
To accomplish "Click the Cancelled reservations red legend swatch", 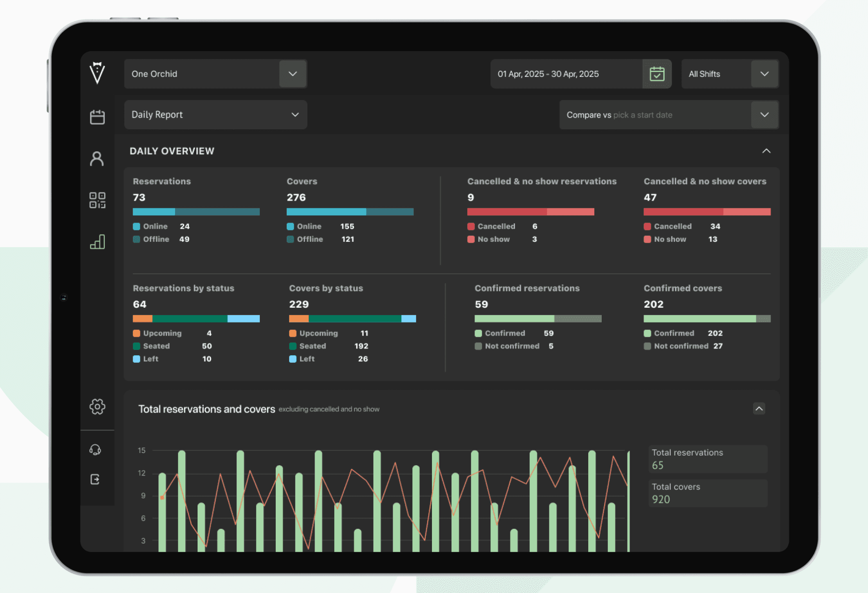I will (471, 226).
